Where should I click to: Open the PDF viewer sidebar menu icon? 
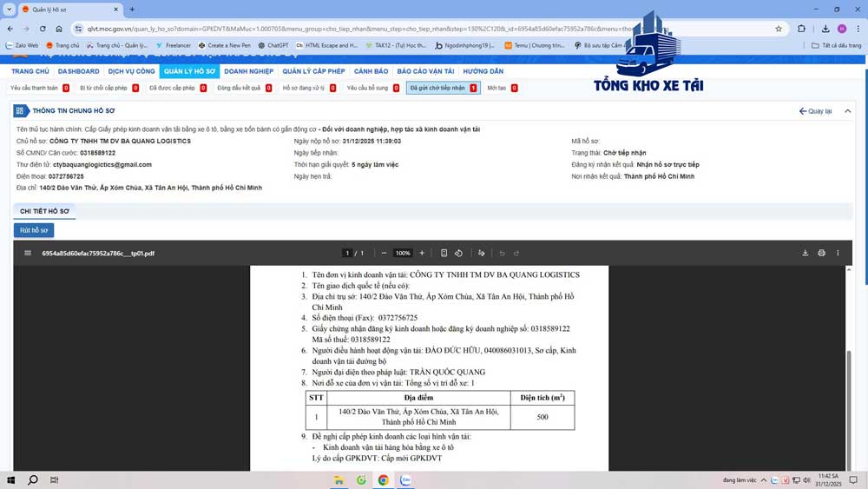(28, 254)
